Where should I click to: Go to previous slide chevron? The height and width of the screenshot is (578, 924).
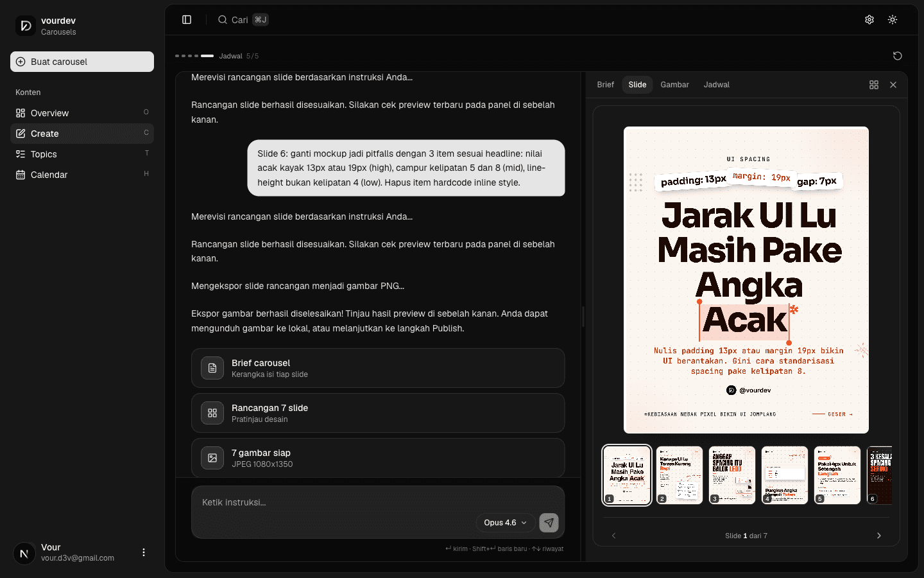tap(613, 536)
